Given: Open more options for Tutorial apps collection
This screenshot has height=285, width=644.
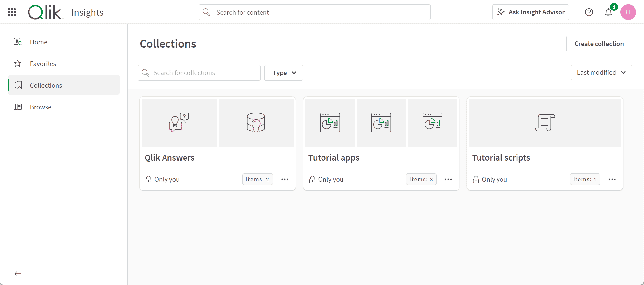Looking at the screenshot, I should pyautogui.click(x=448, y=179).
